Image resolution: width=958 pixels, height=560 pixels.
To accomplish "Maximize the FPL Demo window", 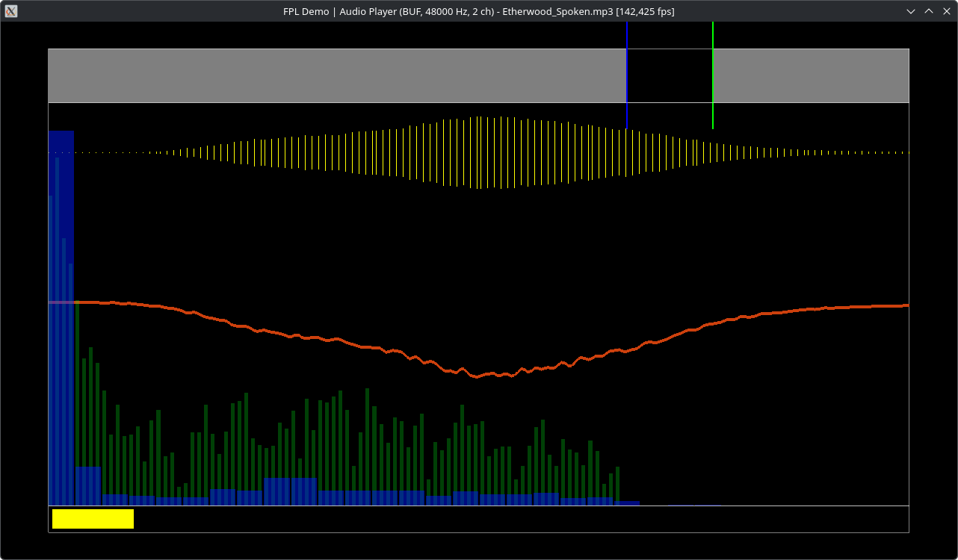I will pos(929,11).
